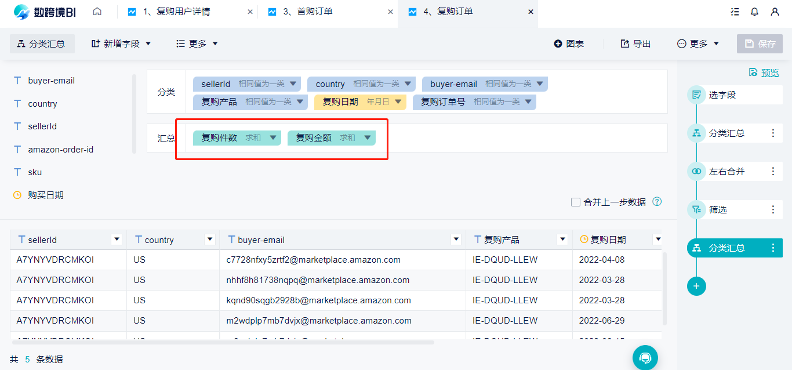This screenshot has height=370, width=792.
Task: Click the 左右合并 merge step icon
Action: 697,171
